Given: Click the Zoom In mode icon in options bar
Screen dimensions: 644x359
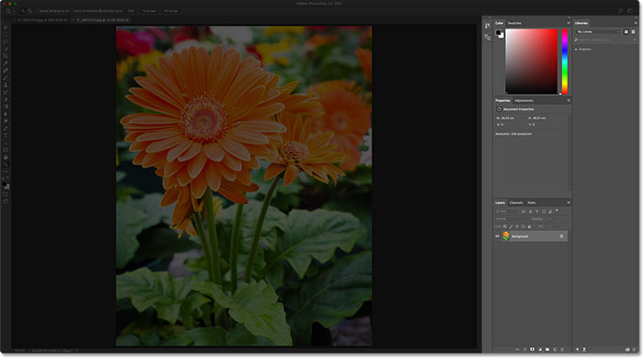Looking at the screenshot, I should pos(23,11).
